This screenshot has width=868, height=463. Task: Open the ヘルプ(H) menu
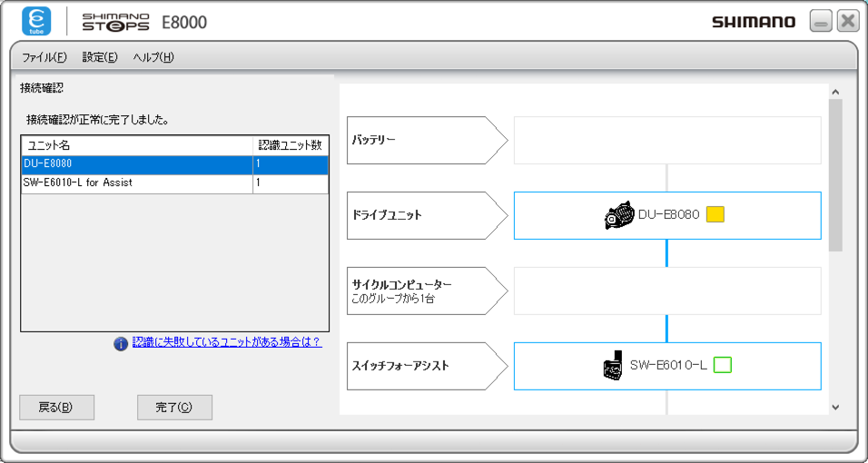coord(153,57)
